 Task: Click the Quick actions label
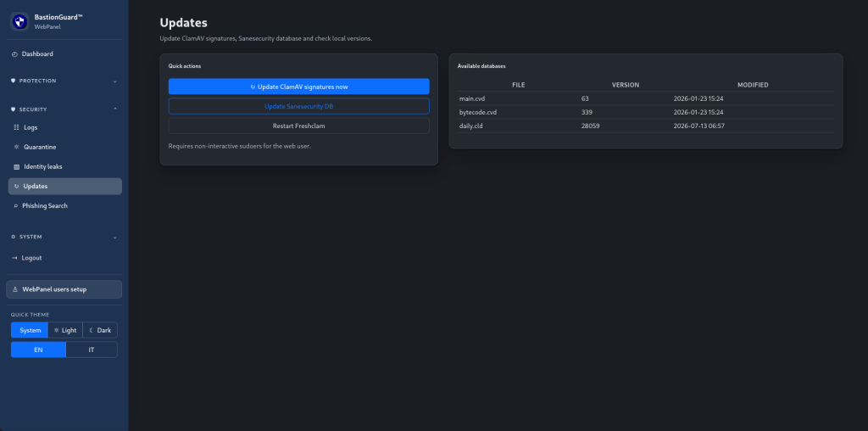185,66
